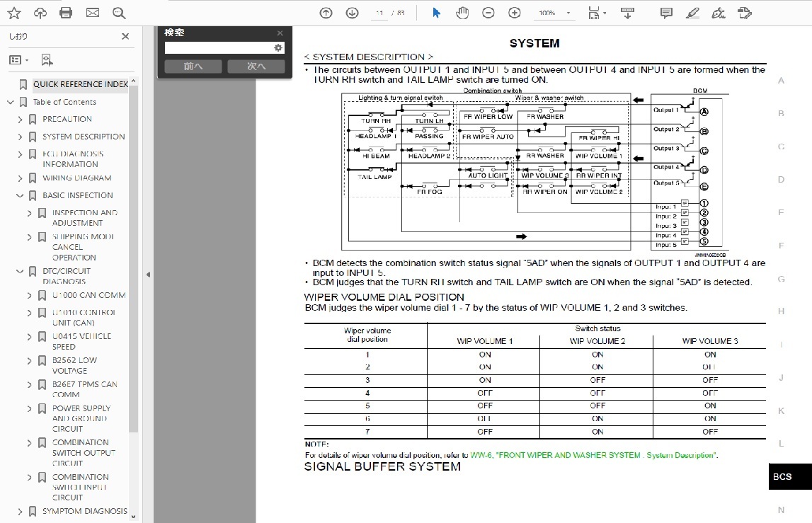Viewport: 812px width, 523px height.
Task: Print the document using the printer icon
Action: 66,13
